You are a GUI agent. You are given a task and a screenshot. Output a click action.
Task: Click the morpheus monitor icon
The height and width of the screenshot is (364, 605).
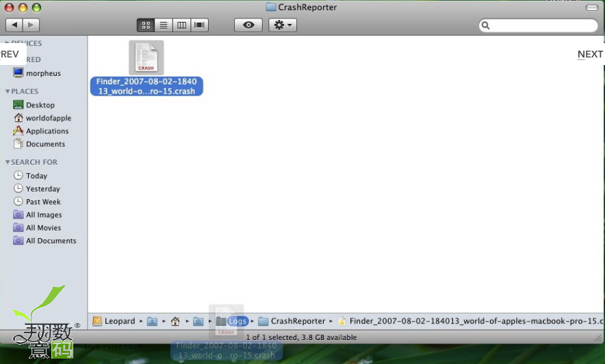point(18,73)
